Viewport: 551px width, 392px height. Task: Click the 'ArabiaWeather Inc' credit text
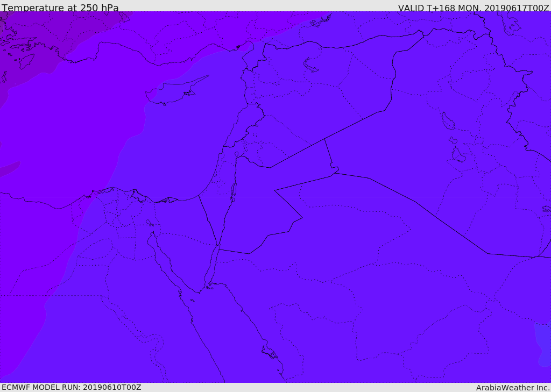pos(513,388)
